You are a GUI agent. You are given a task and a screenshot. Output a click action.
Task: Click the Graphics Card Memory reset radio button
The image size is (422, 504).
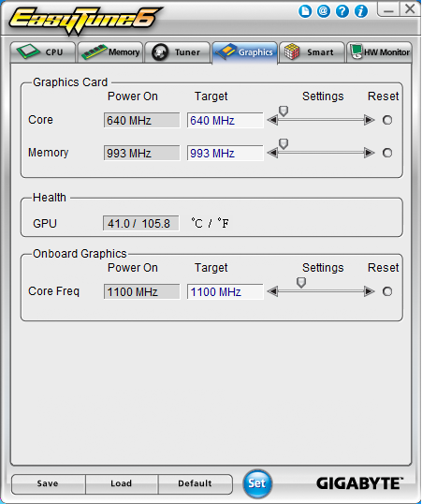[x=387, y=153]
